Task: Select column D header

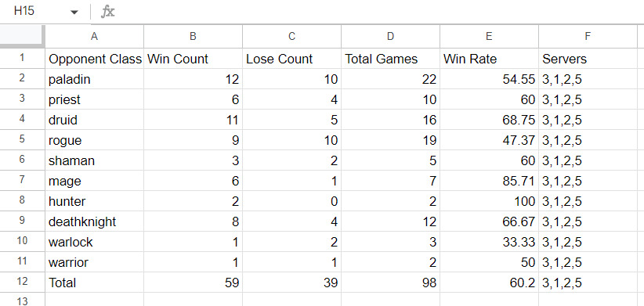Action: tap(390, 37)
